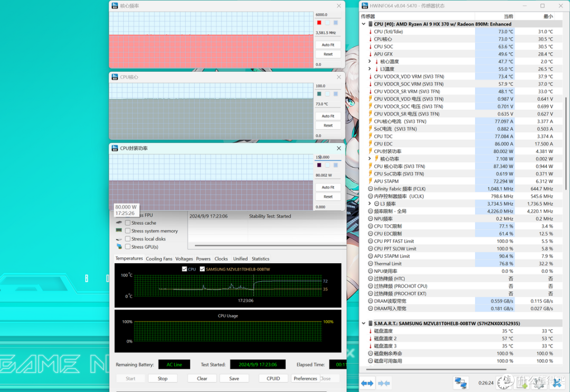Open the remote network monitors icon
Viewport: 570px width, 392px height.
(461, 383)
